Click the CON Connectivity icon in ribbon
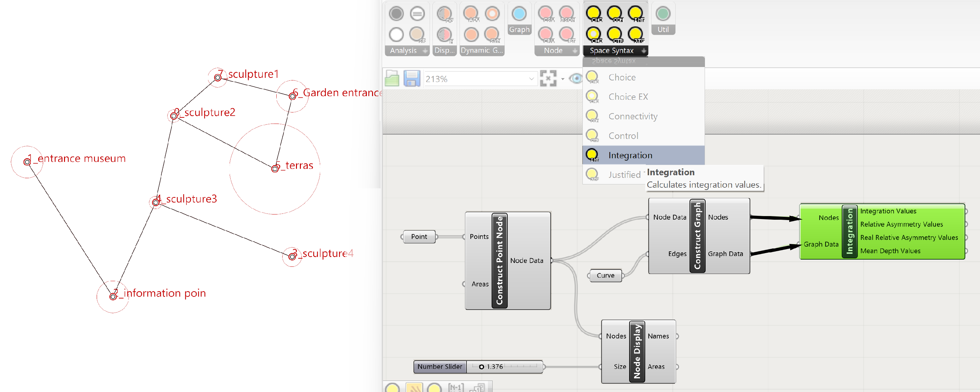Viewport: 980px width, 392px height. 615,14
